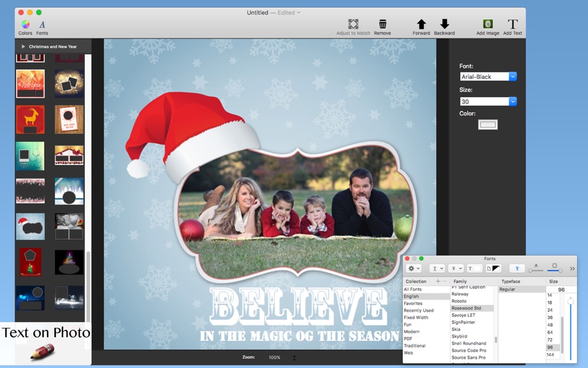588x368 pixels.
Task: Move object Backward with down arrow
Action: pos(445,24)
